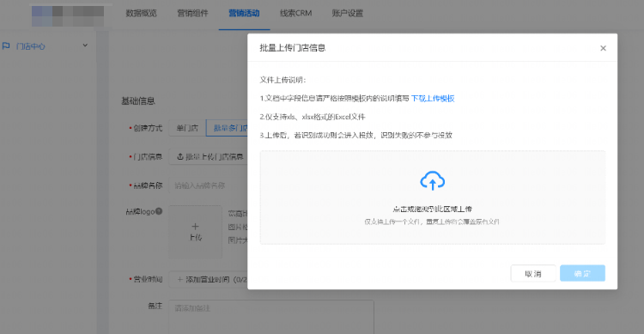Open the 账户设置 tab
Screen dimensions: 644x334
point(348,13)
